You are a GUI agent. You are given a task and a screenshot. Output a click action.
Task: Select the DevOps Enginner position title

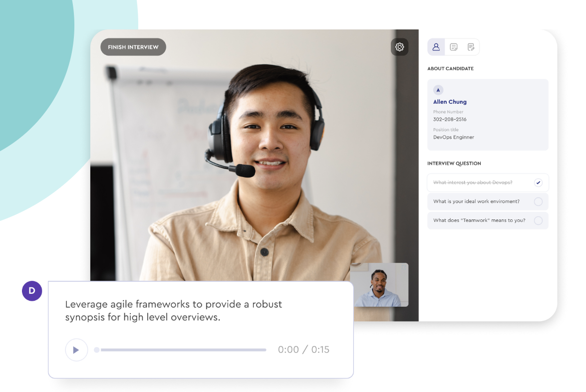pyautogui.click(x=453, y=137)
